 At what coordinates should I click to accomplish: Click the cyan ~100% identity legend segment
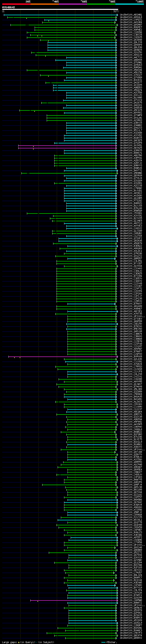coord(130,4)
